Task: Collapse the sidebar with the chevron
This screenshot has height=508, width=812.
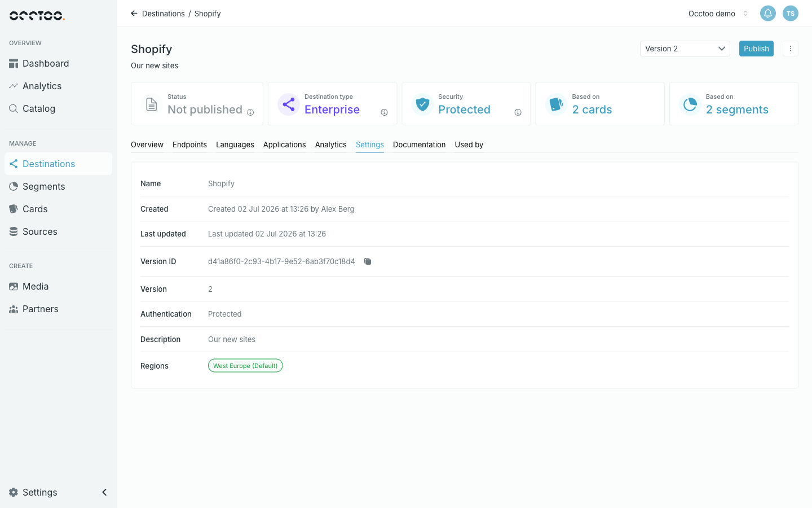Action: click(104, 492)
